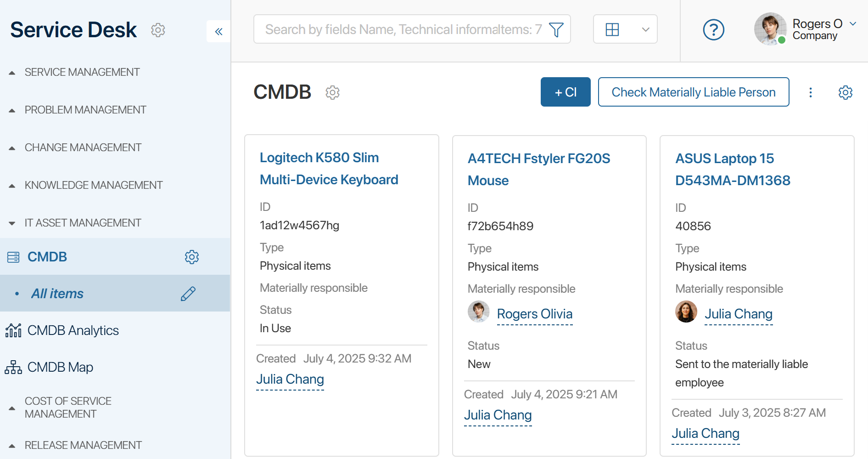The height and width of the screenshot is (459, 868).
Task: Click Check Materially Liable Person button
Action: coord(694,92)
